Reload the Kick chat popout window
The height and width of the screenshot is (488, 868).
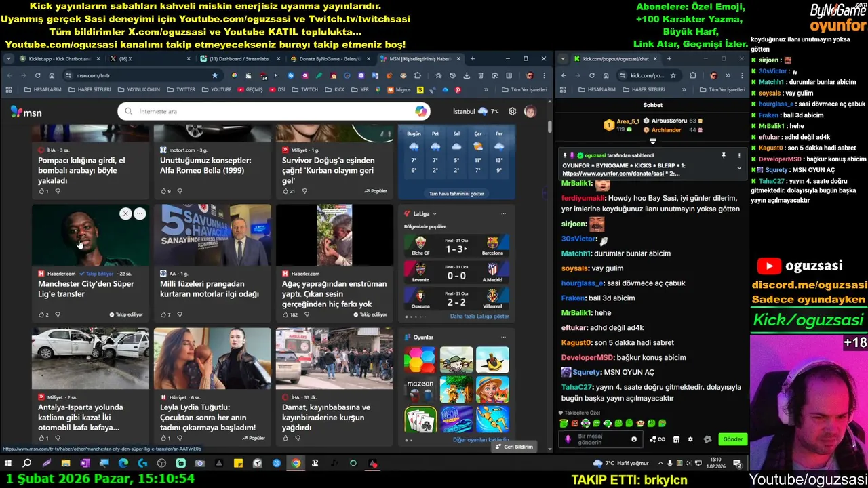tap(591, 75)
